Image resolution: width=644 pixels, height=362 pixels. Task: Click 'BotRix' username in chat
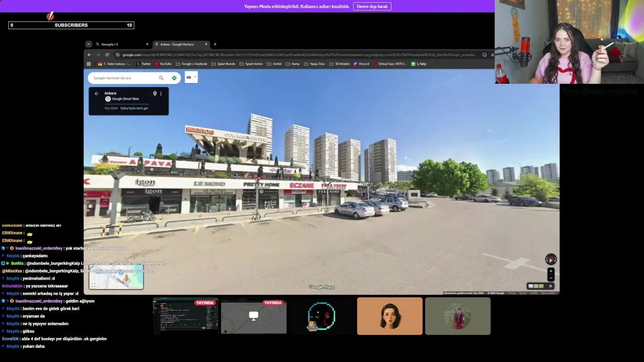click(x=17, y=263)
